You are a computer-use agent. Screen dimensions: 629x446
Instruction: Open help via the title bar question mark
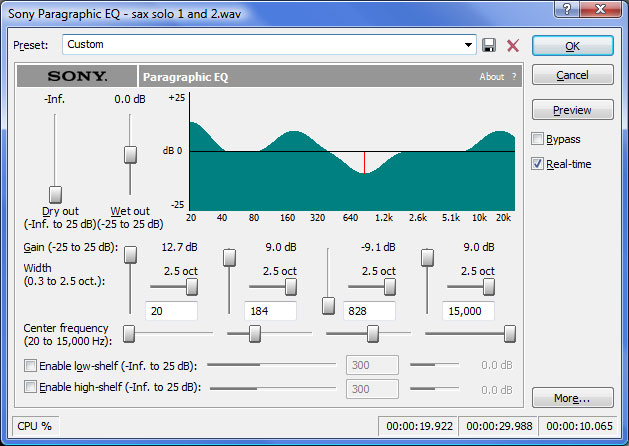click(x=566, y=9)
